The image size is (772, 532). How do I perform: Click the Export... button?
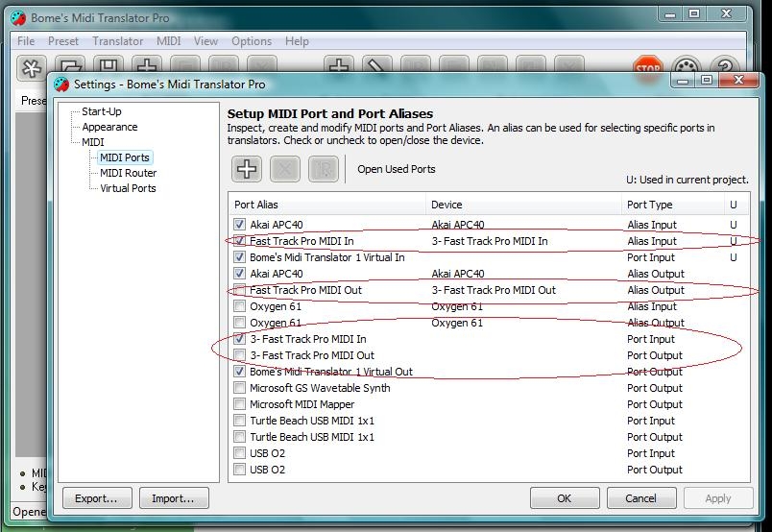(96, 498)
